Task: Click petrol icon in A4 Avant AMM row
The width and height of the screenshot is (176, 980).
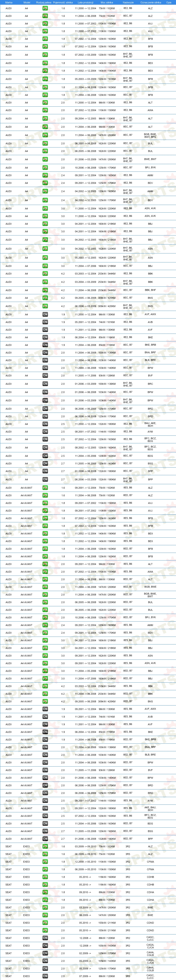Action: pos(45,625)
